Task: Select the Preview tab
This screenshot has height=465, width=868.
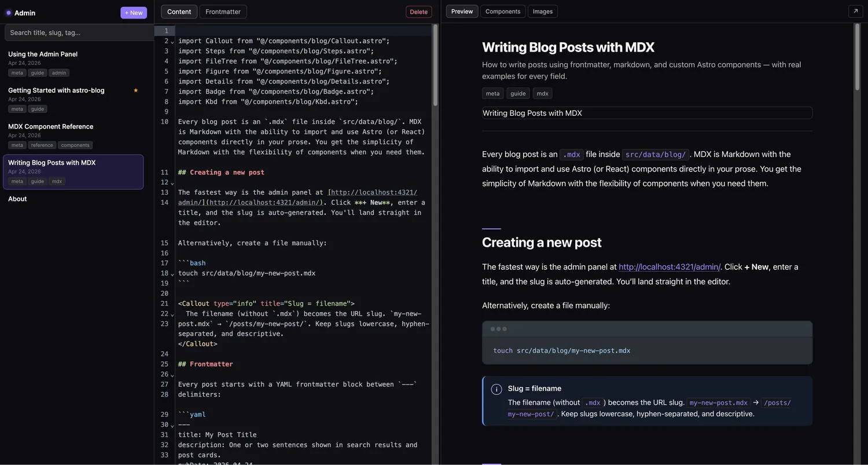Action: (x=461, y=11)
